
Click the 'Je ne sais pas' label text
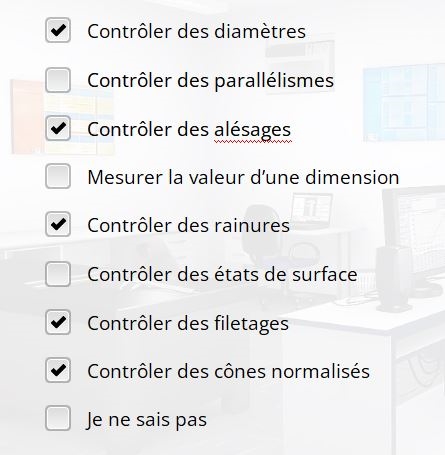pos(147,420)
